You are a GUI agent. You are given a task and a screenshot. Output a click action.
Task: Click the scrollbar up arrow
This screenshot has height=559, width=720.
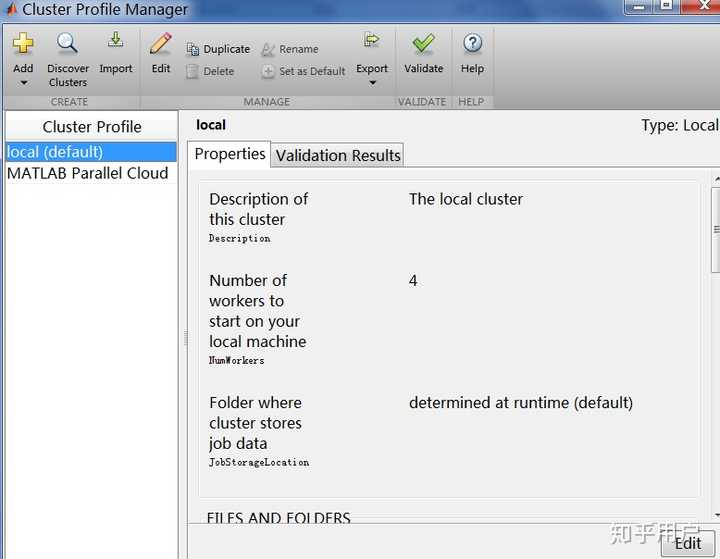click(x=716, y=179)
